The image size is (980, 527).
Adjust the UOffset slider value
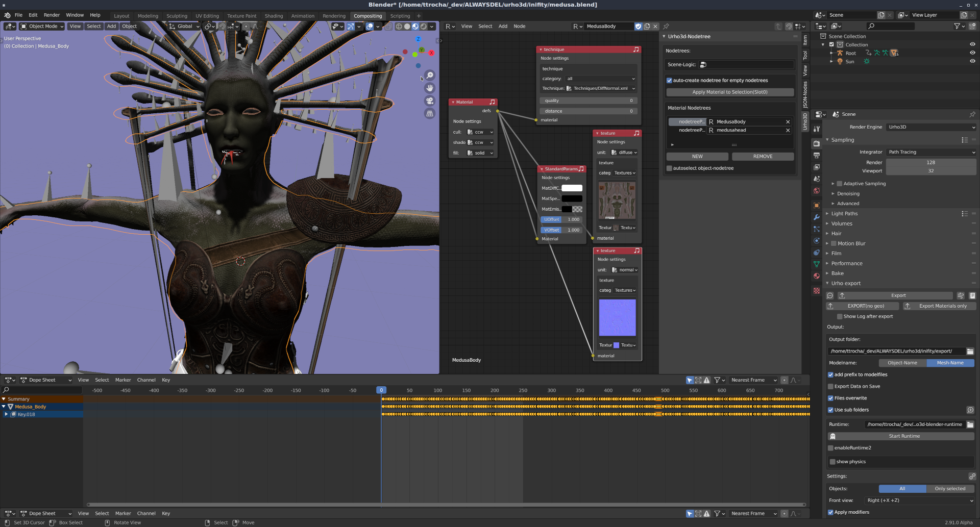tap(561, 220)
